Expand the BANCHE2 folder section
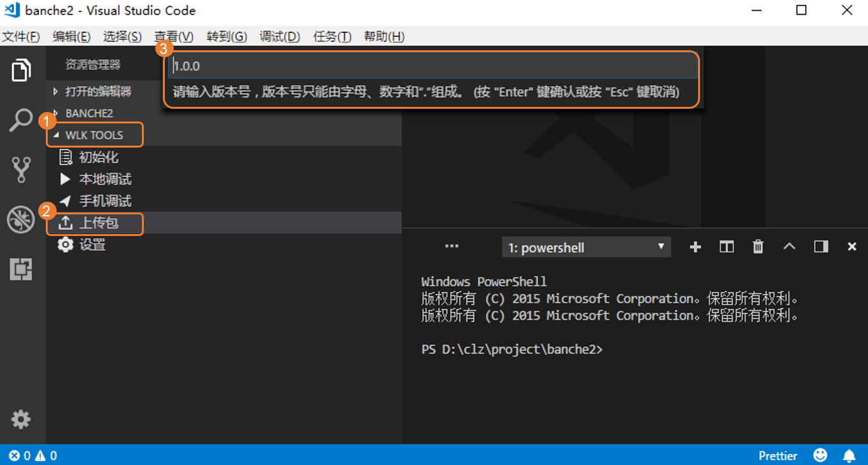Image resolution: width=868 pixels, height=465 pixels. coord(89,113)
